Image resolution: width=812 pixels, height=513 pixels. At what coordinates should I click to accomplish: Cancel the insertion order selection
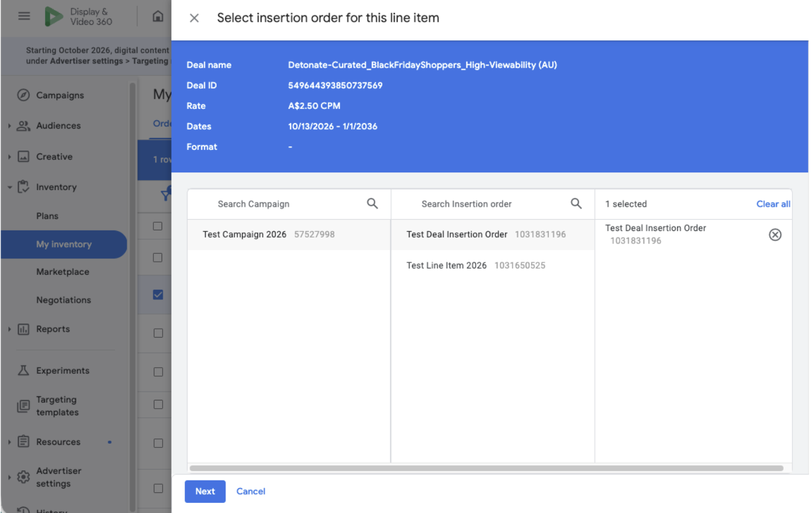click(x=251, y=491)
